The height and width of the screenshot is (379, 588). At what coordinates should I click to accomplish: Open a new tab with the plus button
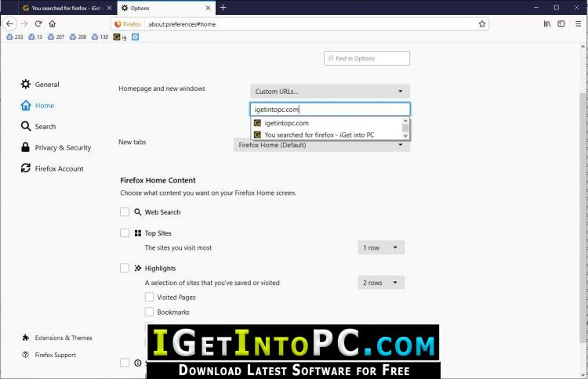[223, 8]
